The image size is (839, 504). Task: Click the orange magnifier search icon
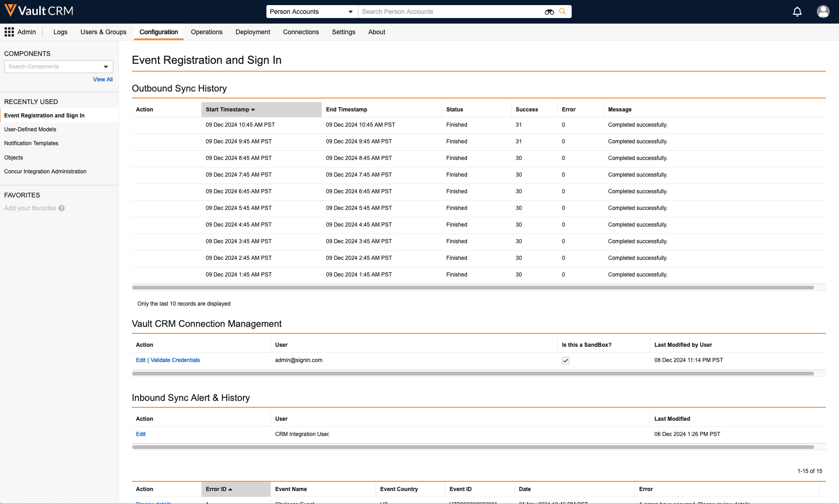coord(562,12)
